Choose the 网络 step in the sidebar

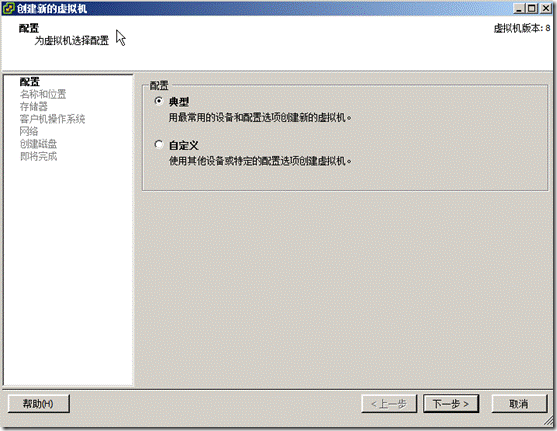tap(29, 131)
